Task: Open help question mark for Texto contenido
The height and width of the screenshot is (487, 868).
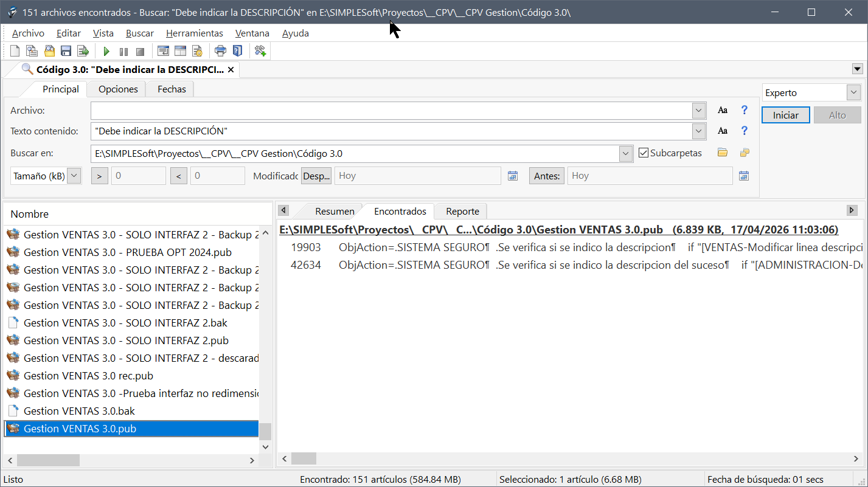Action: click(744, 131)
